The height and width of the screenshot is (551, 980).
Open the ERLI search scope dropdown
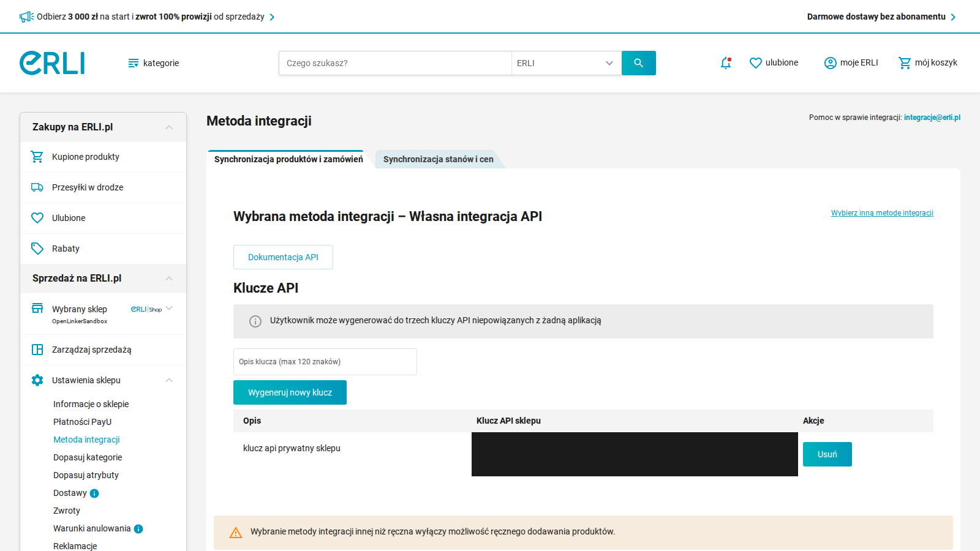click(x=567, y=63)
